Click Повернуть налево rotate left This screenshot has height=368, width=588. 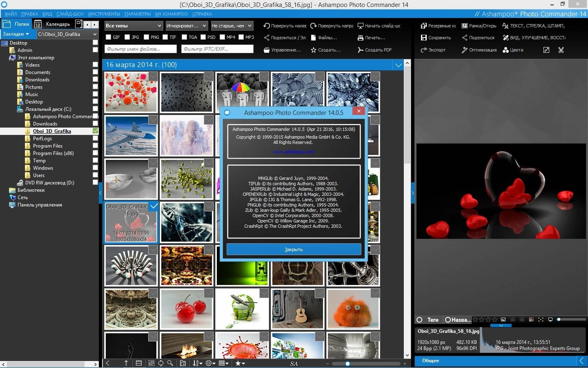pos(285,26)
